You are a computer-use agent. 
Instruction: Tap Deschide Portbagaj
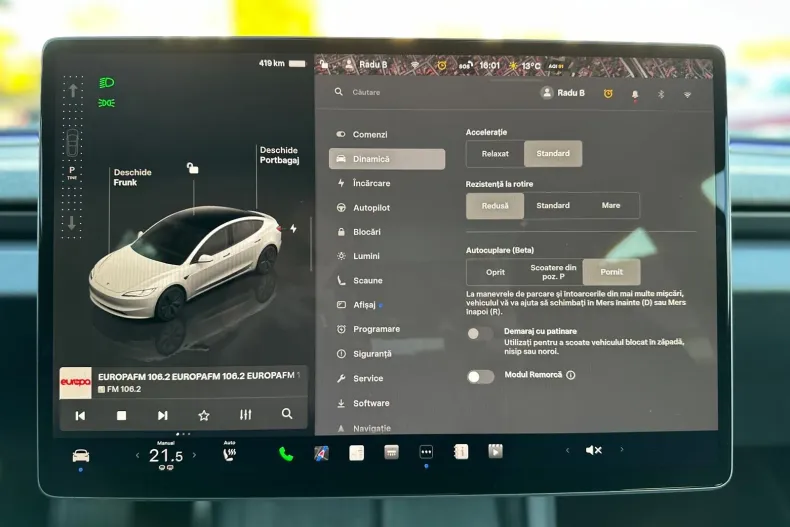click(280, 155)
